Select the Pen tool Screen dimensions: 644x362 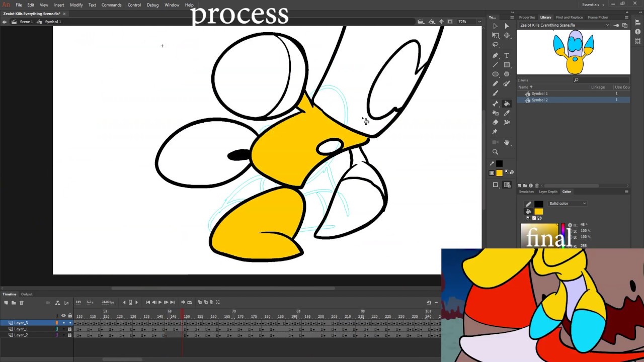click(x=496, y=55)
